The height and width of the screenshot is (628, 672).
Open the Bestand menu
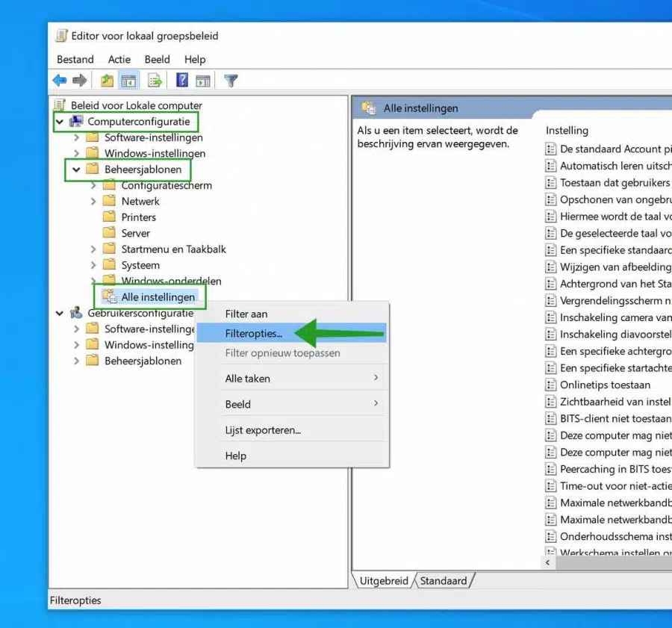[x=75, y=59]
